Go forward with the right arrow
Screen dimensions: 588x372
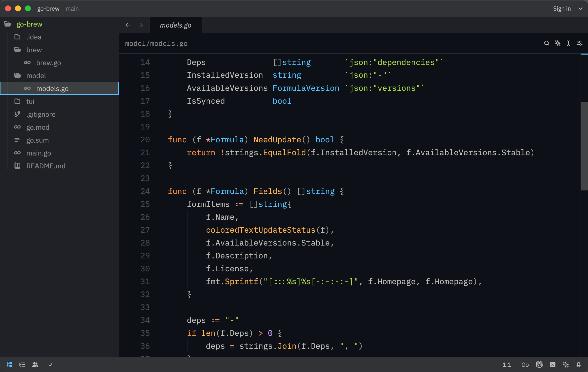pos(141,25)
